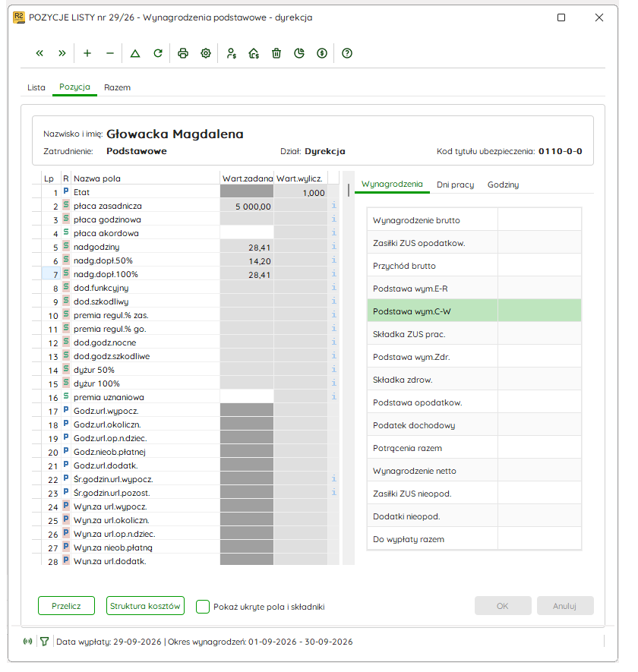Select the Podstawa wym.C-W row
Viewport: 638px width, 672px height.
pos(474,311)
